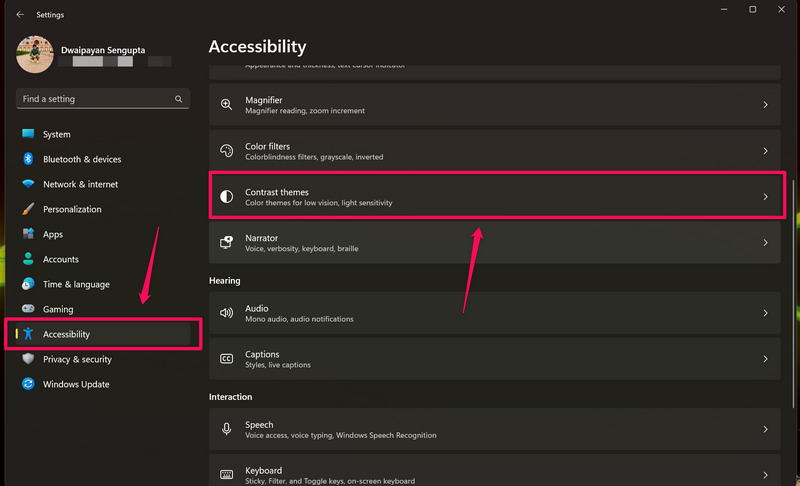800x486 pixels.
Task: Click the Magnifier icon in Accessibility list
Action: coord(226,105)
